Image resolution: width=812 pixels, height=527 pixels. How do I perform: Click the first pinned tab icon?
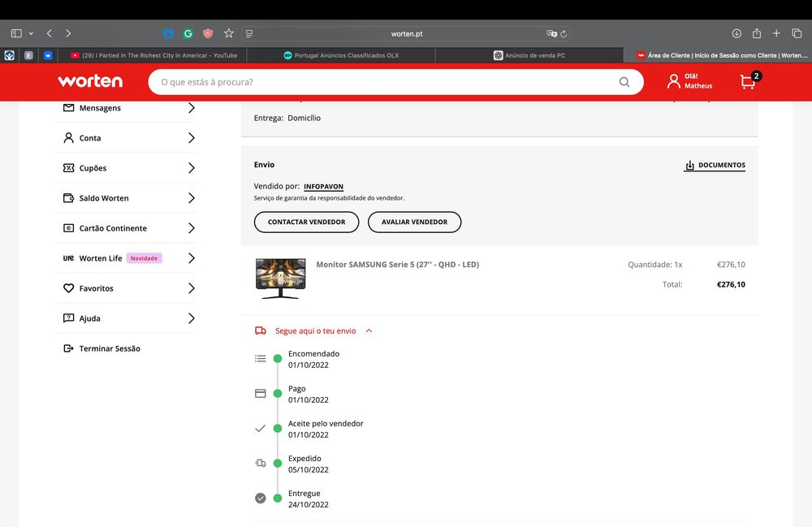[9, 55]
